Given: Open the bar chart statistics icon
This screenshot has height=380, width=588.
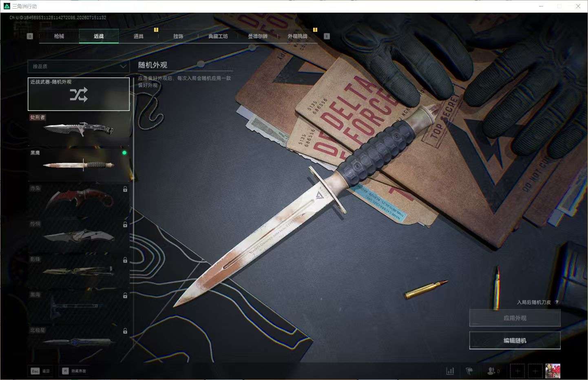Looking at the screenshot, I should pyautogui.click(x=450, y=371).
